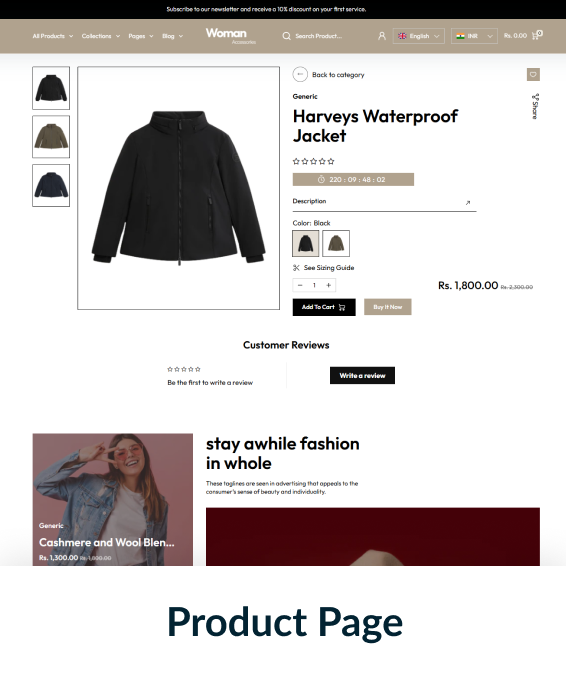Click the user account icon
Viewport: 566px width, 674px height.
tap(382, 36)
